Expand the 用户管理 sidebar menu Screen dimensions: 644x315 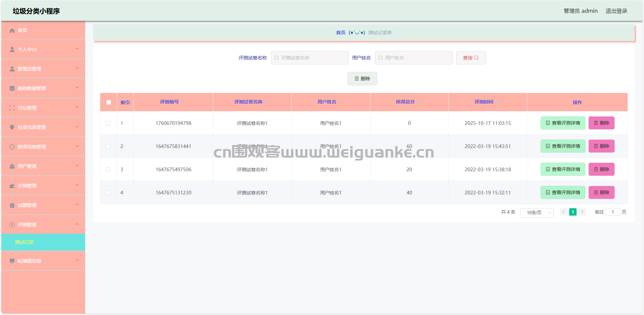click(43, 166)
